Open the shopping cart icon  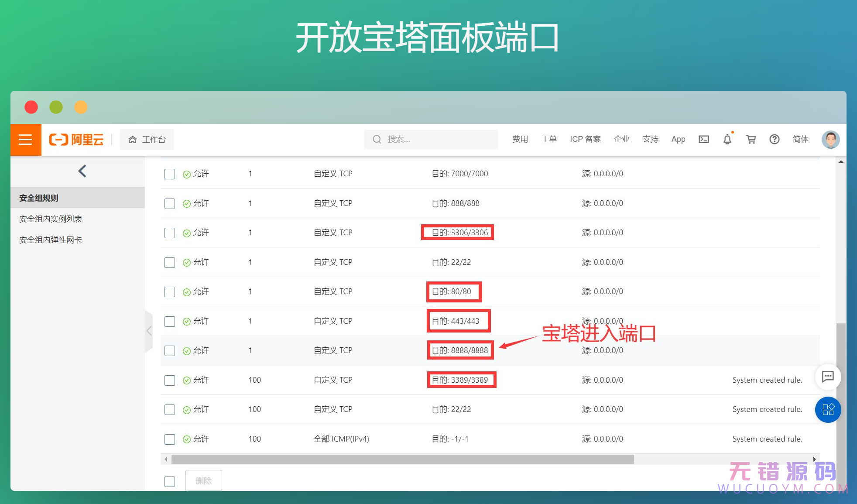[x=751, y=139]
